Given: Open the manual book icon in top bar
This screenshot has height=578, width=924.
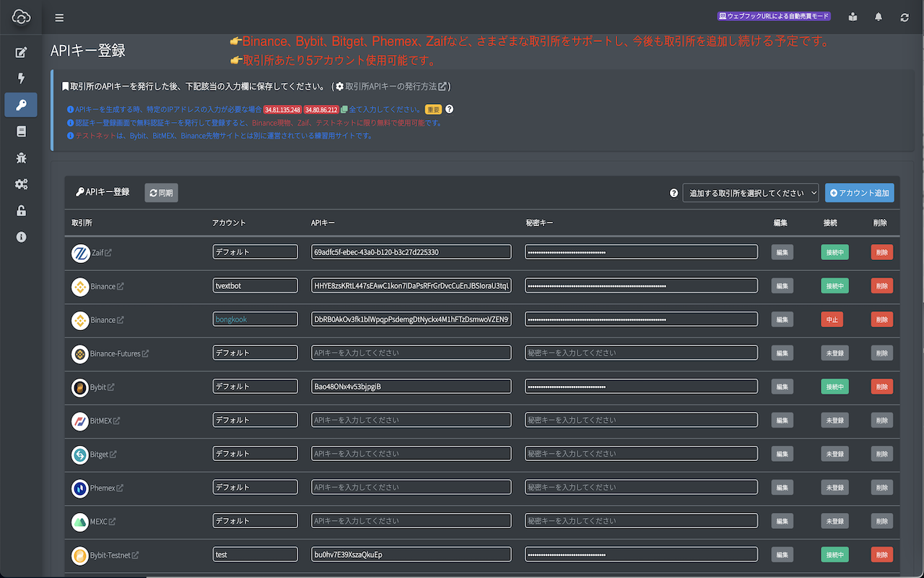Looking at the screenshot, I should point(852,17).
